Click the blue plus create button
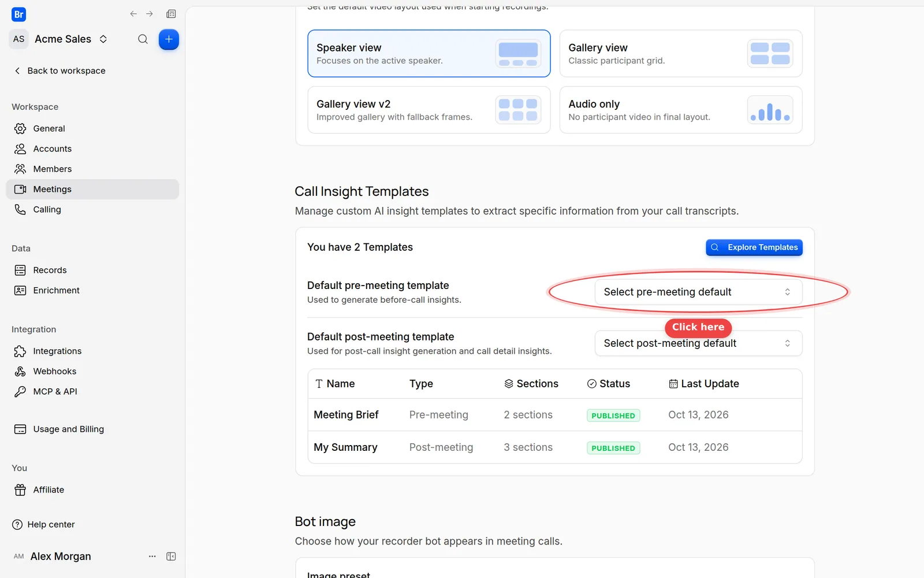Viewport: 924px width, 578px height. tap(169, 39)
